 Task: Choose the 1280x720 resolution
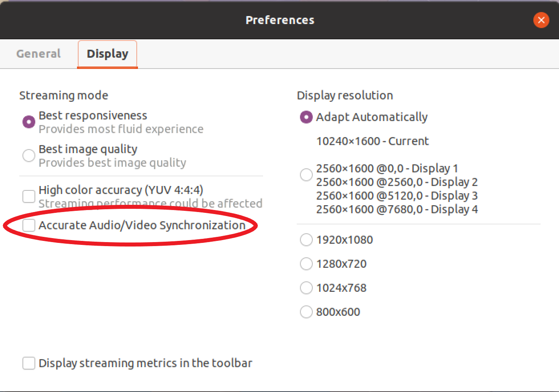[306, 264]
